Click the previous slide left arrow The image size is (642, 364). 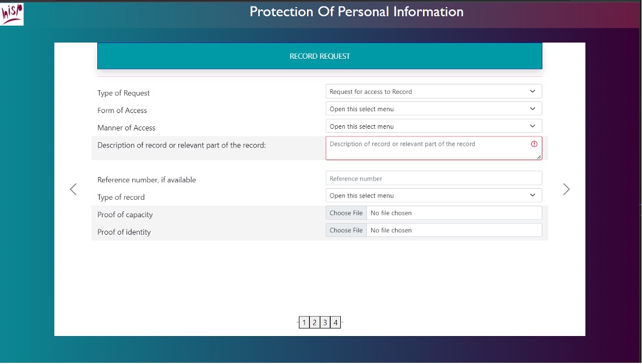click(73, 189)
